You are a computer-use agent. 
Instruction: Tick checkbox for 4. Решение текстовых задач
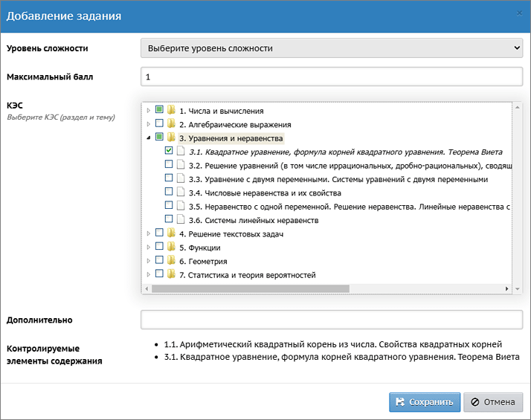pyautogui.click(x=159, y=233)
